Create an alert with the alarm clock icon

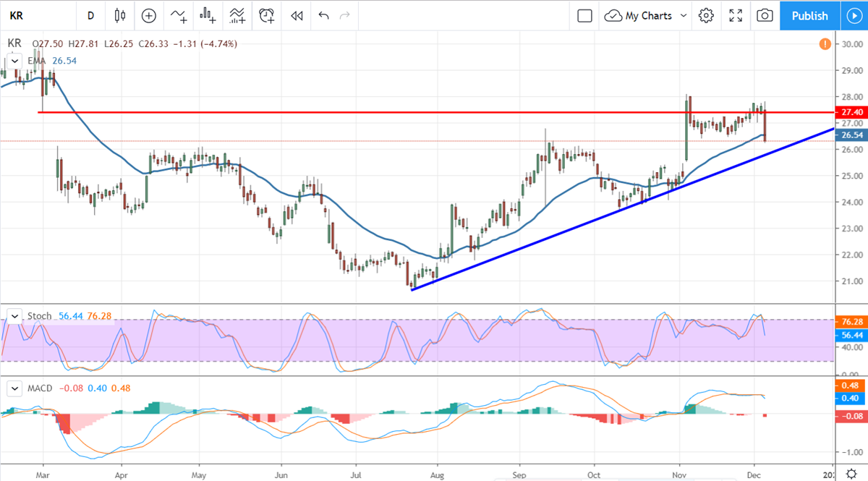(267, 15)
